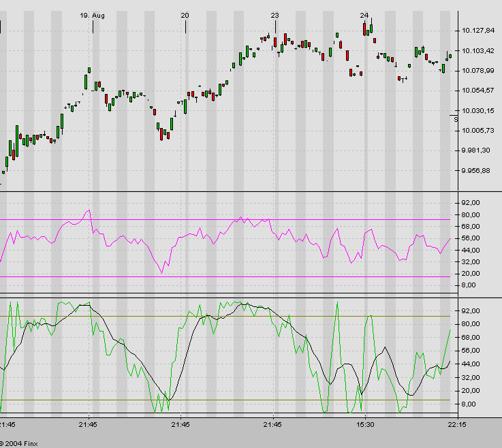
Task: Click the 10.054,57 price axis label
Action: point(477,91)
